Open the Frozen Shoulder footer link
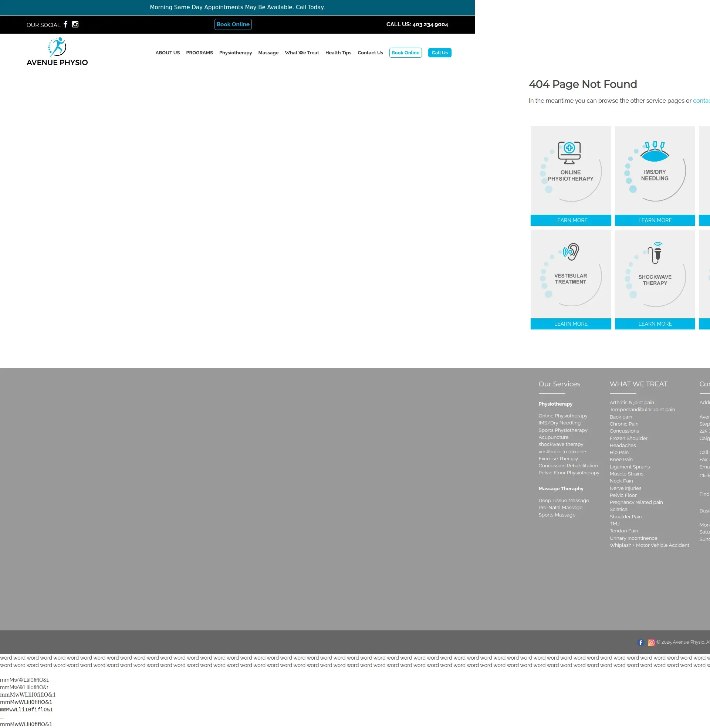Viewport: 710px width, 728px height. point(628,438)
